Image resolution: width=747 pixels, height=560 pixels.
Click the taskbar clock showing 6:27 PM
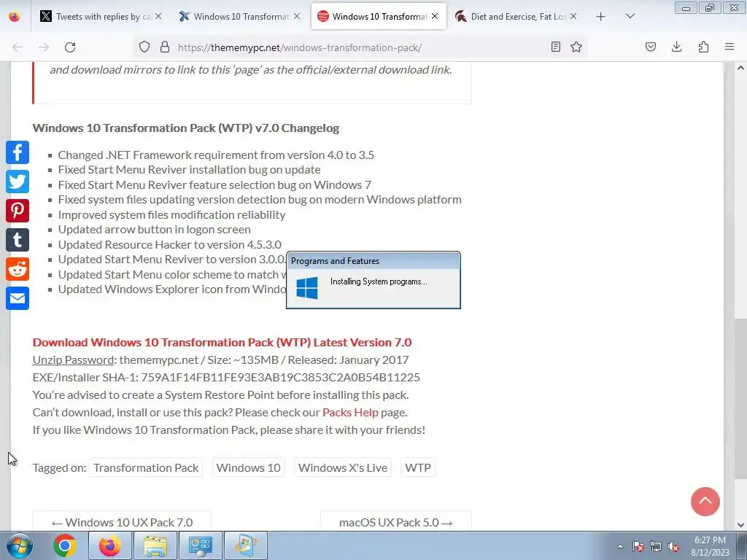(x=710, y=546)
